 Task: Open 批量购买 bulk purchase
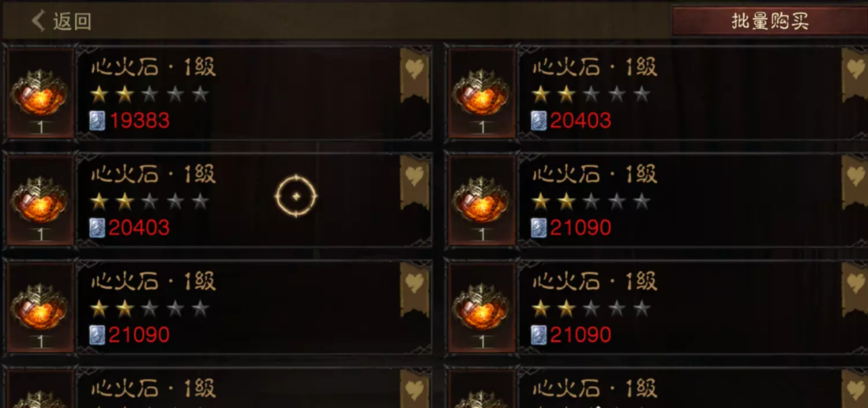pos(770,21)
